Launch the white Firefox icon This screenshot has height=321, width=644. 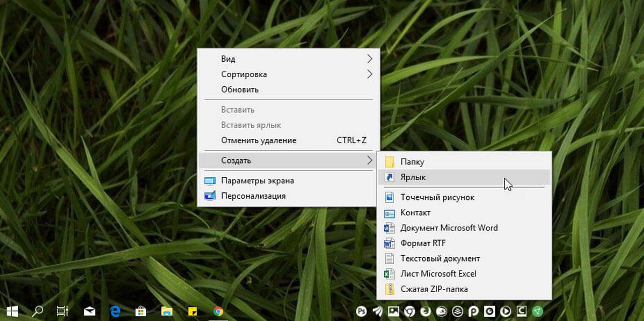(x=425, y=311)
